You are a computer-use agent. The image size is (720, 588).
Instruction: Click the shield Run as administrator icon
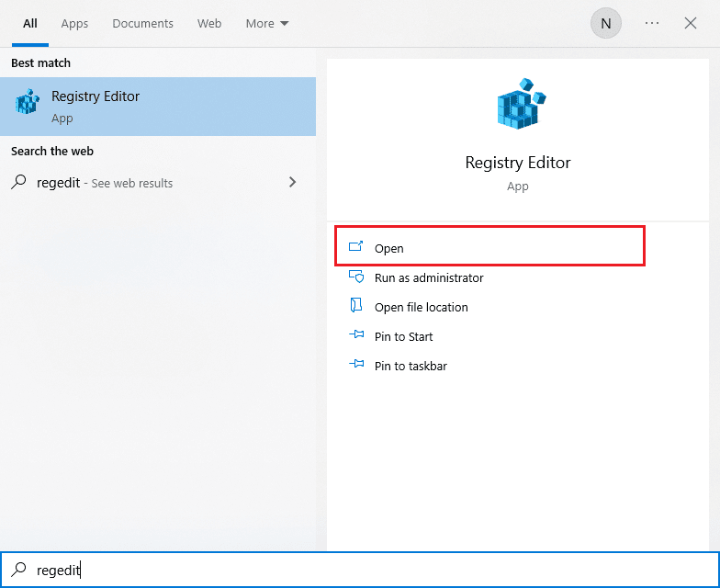point(356,277)
